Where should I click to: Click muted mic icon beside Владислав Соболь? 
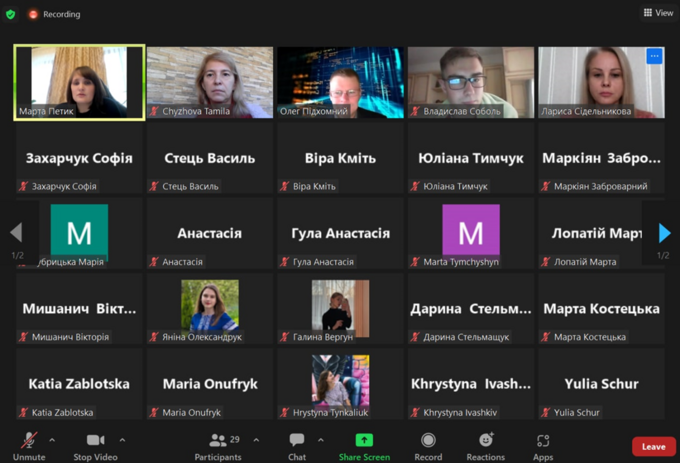coord(415,111)
